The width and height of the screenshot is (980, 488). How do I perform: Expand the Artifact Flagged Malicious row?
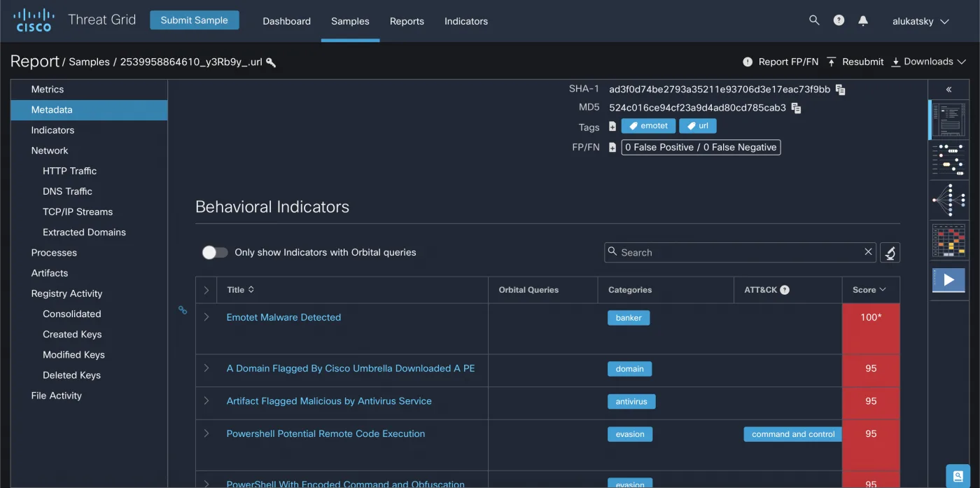pos(206,401)
